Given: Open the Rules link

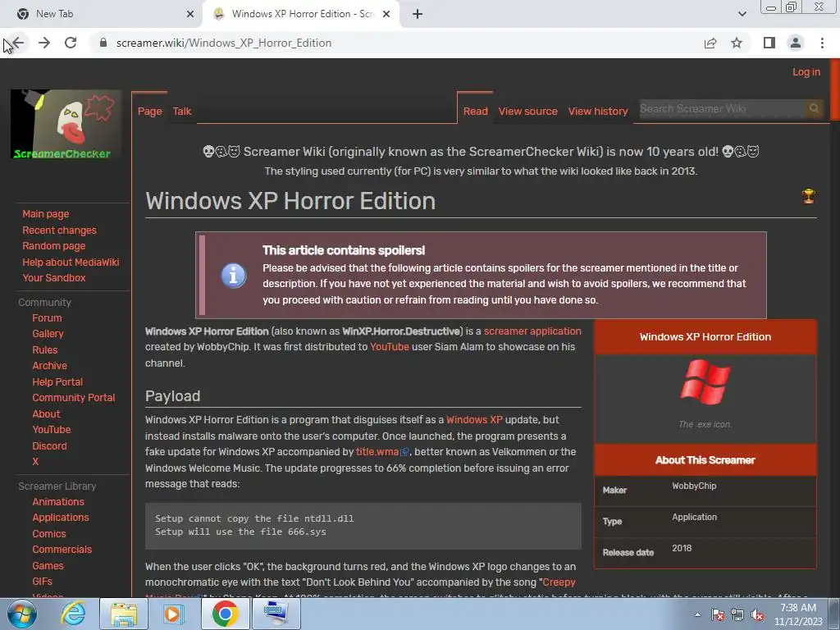Looking at the screenshot, I should click(44, 349).
